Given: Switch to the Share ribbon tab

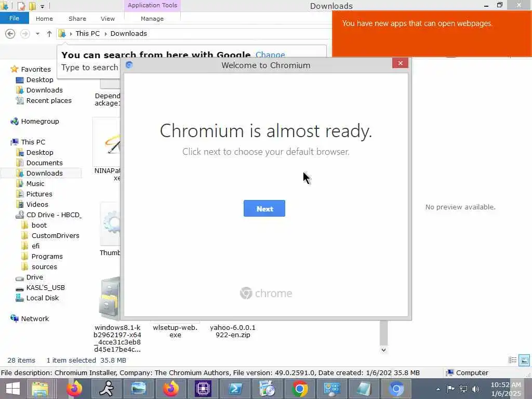Looking at the screenshot, I should click(x=77, y=19).
